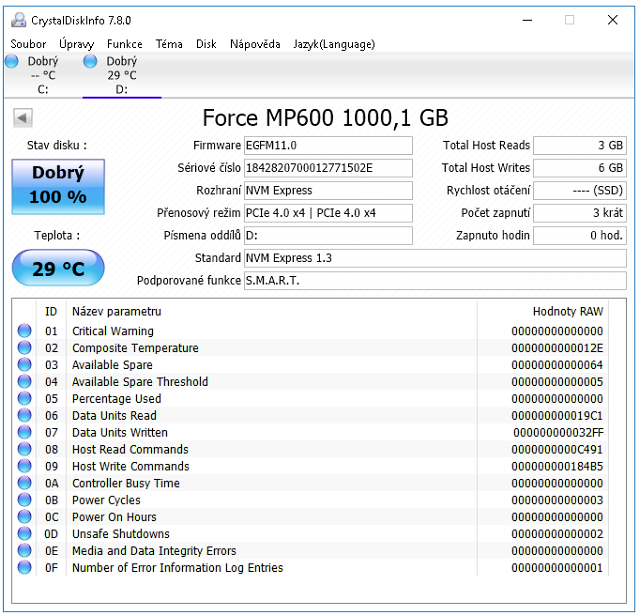Open the Disk menu

click(x=206, y=44)
